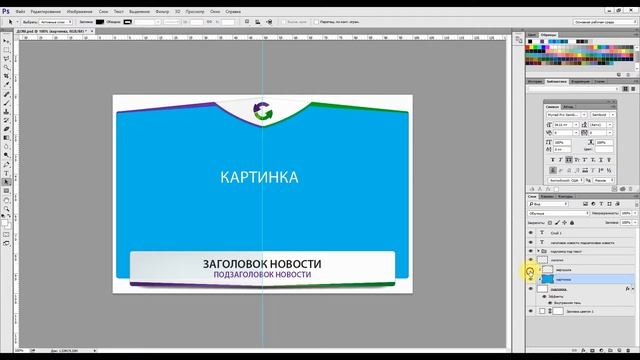
Task: Create a new layer in Layers panel
Action: [619, 350]
